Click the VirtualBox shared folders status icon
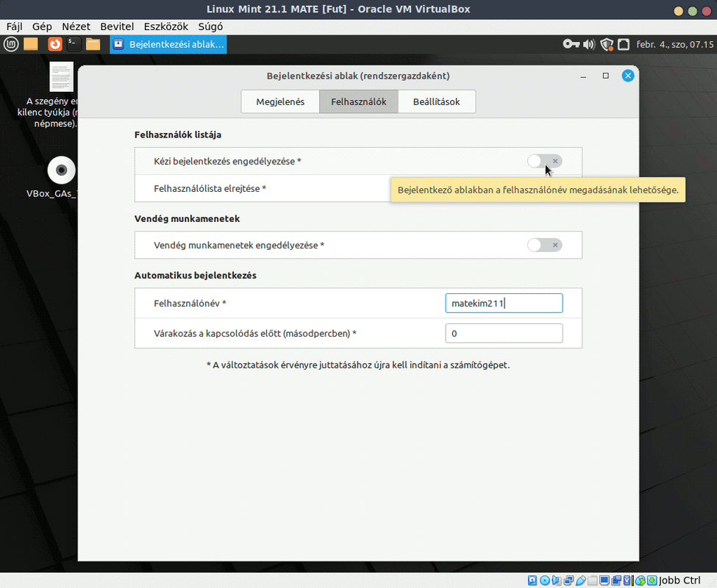Viewport: 717px width, 588px height. (593, 580)
